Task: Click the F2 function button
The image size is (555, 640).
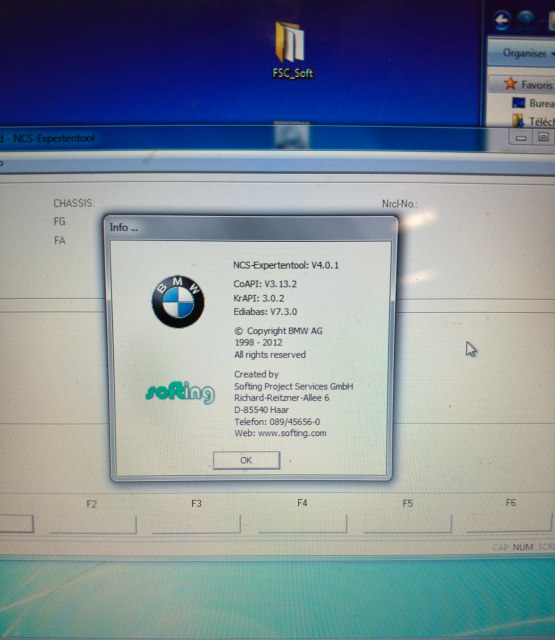Action: pos(93,524)
